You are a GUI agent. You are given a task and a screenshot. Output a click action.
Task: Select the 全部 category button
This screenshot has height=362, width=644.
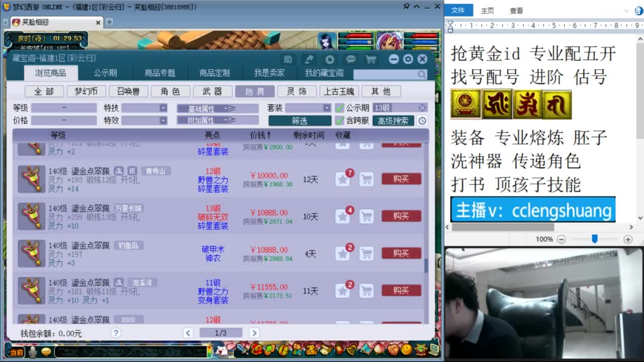[44, 92]
